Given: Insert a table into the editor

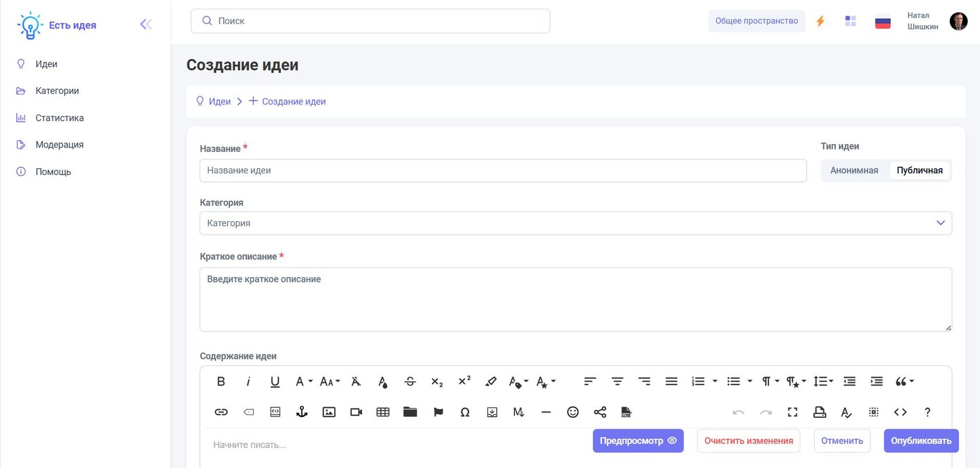Looking at the screenshot, I should pos(383,412).
